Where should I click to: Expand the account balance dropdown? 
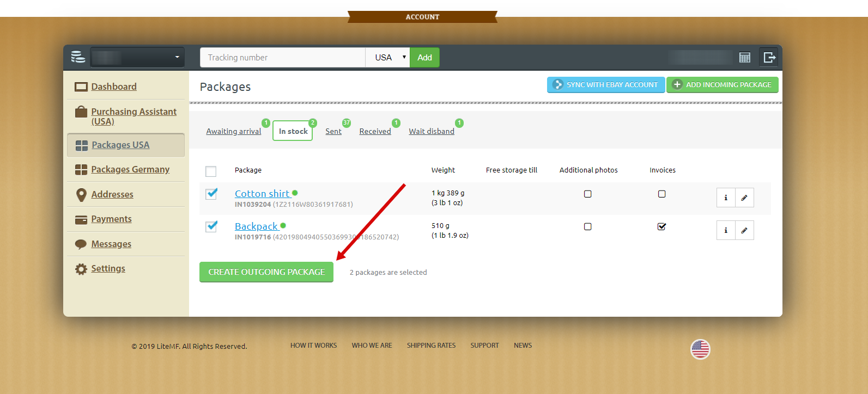click(137, 58)
